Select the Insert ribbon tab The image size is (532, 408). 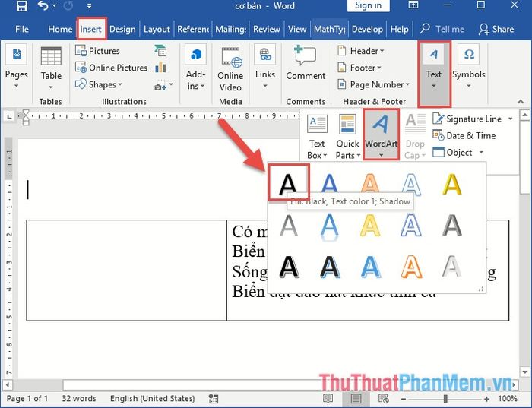tap(91, 29)
